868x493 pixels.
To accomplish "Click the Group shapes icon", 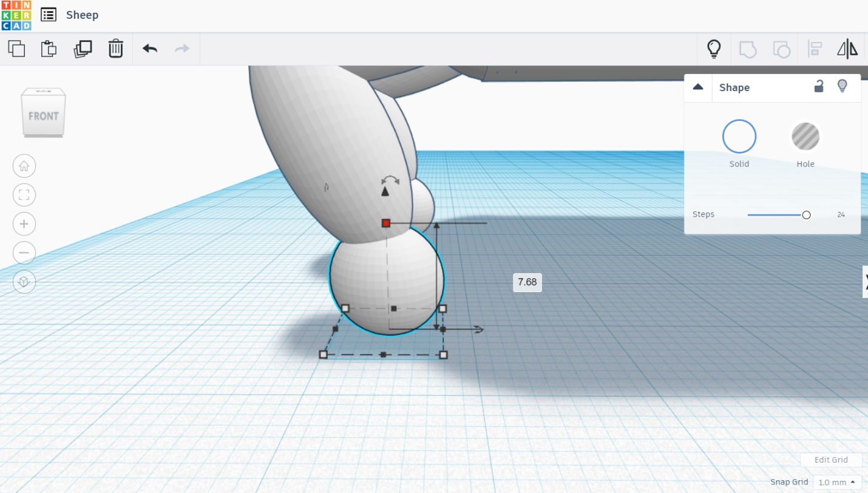I will 747,49.
